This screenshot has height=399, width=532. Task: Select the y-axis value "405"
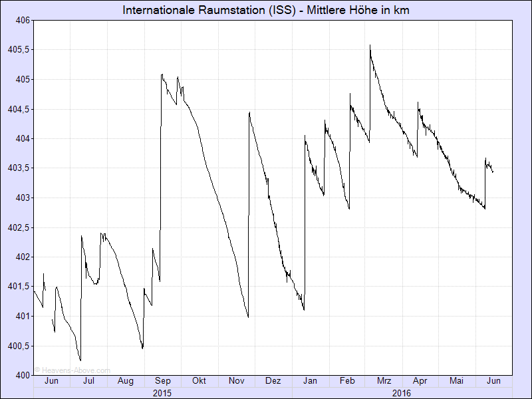(x=23, y=80)
